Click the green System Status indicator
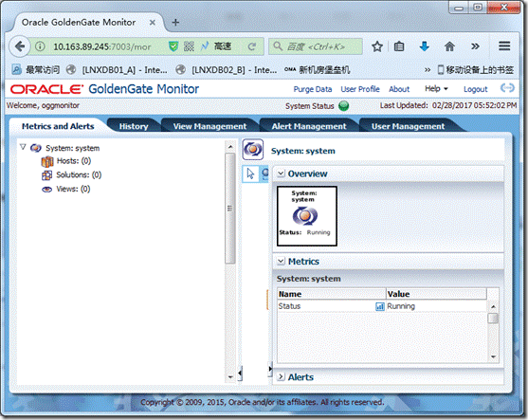The height and width of the screenshot is (420, 528). [x=344, y=106]
